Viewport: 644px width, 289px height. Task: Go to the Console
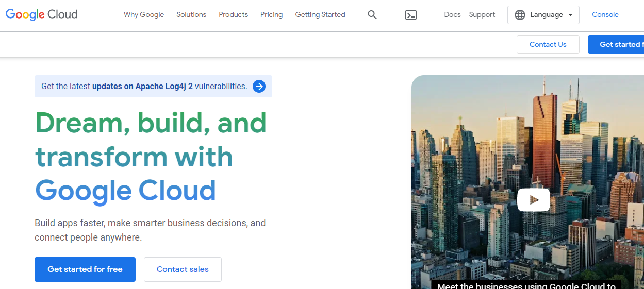pyautogui.click(x=605, y=15)
